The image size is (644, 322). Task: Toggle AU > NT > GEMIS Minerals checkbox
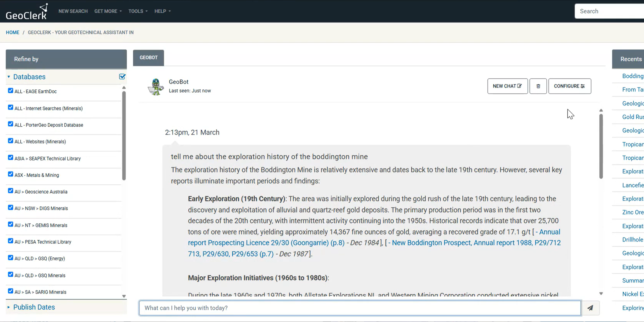pos(10,224)
